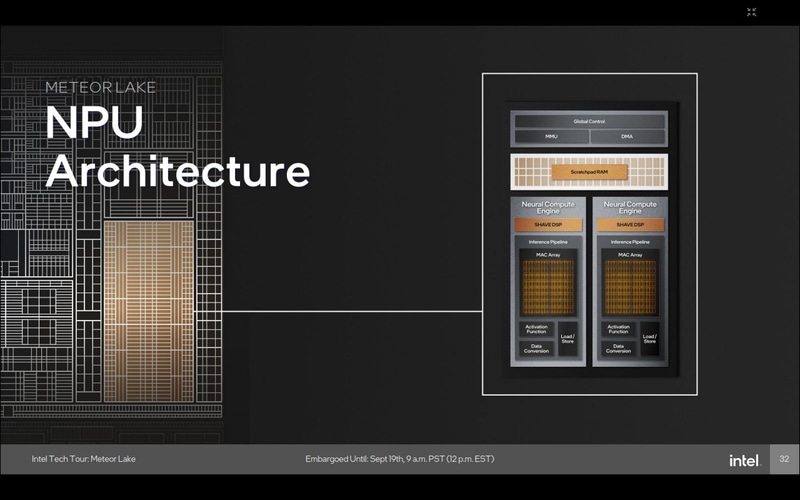Viewport: 800px width, 500px height.
Task: Click the right Neural Compute Engine title
Action: point(630,207)
